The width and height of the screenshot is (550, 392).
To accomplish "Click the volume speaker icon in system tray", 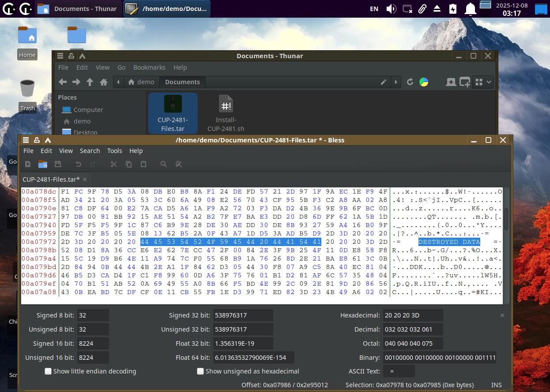I will coord(391,9).
